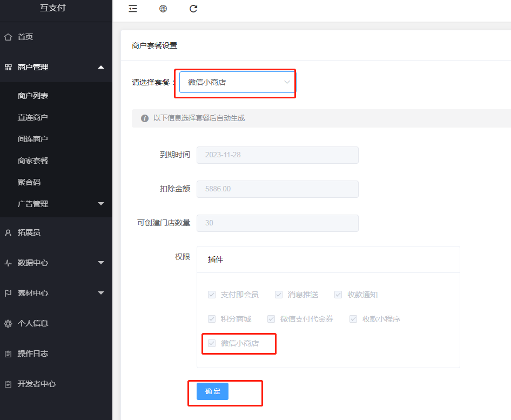Screen dimensions: 511x420
Task: Click the 权限 label
Action: (x=183, y=257)
